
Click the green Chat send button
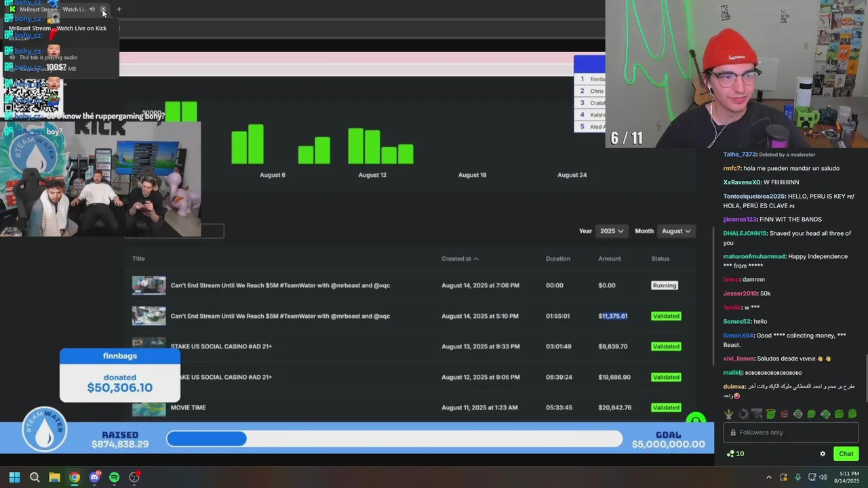coord(846,454)
